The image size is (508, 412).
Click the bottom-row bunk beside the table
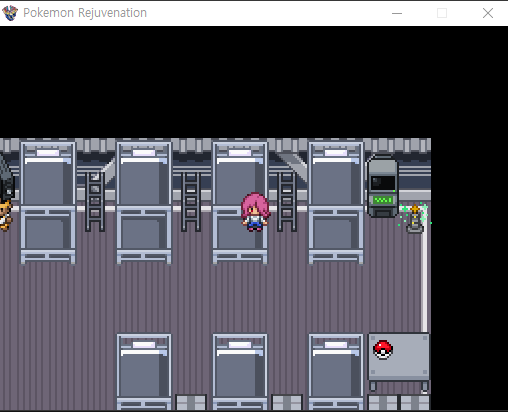coord(336,372)
